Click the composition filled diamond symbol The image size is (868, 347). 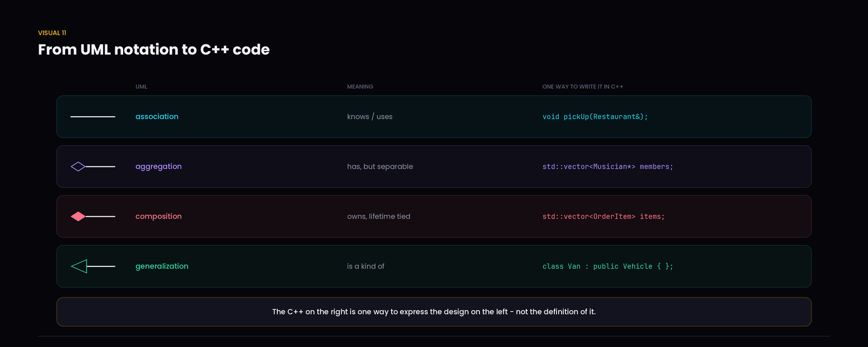point(93,216)
